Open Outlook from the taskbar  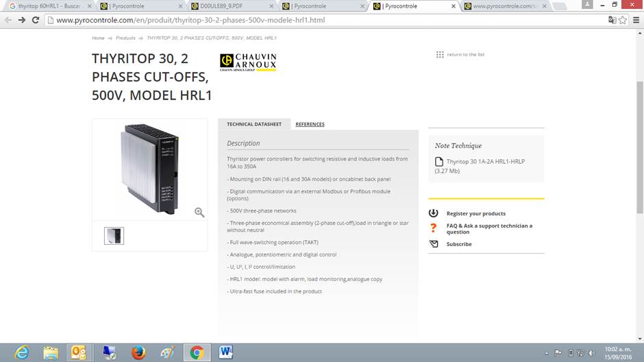pyautogui.click(x=79, y=352)
